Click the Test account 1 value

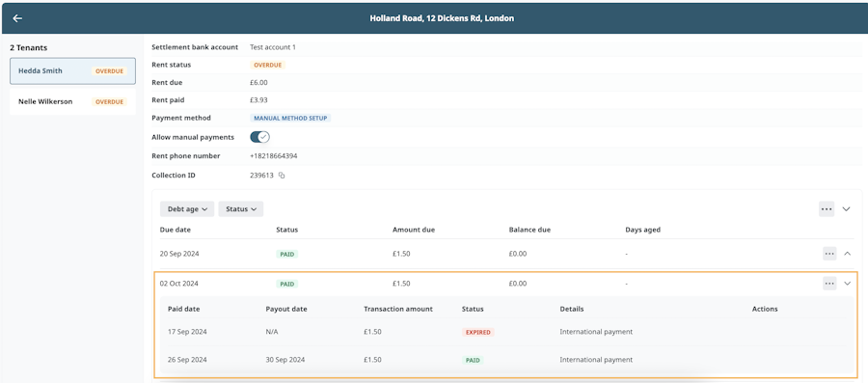pyautogui.click(x=273, y=47)
